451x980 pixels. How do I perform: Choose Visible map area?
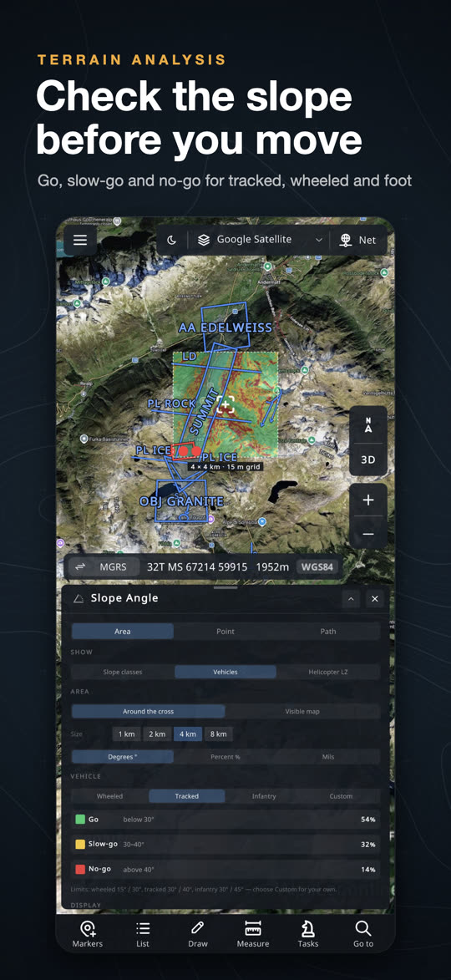[x=302, y=711]
